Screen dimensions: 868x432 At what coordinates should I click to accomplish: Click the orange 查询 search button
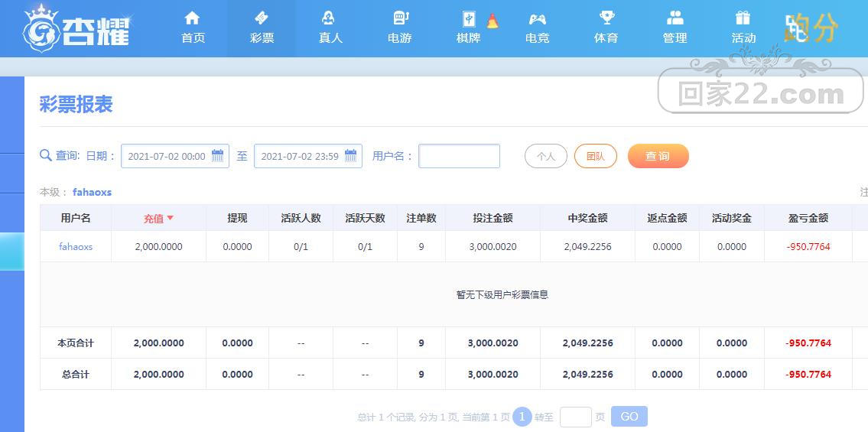658,156
